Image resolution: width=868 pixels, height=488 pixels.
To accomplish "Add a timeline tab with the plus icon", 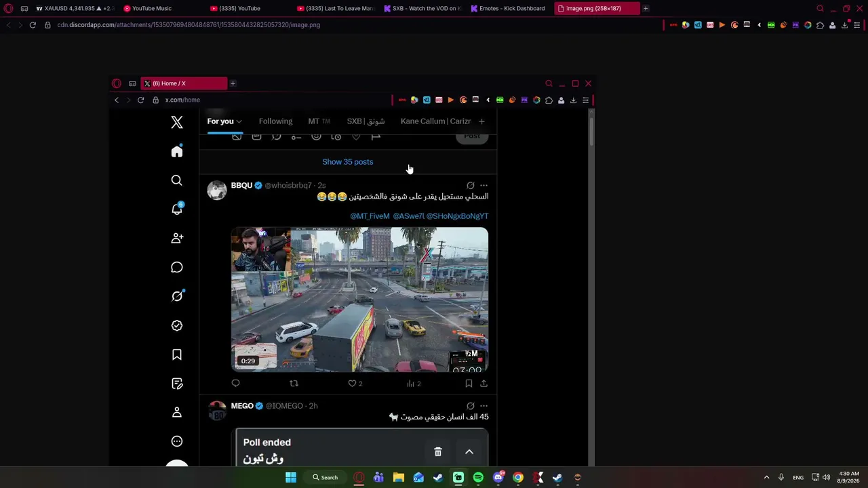I will (x=481, y=121).
